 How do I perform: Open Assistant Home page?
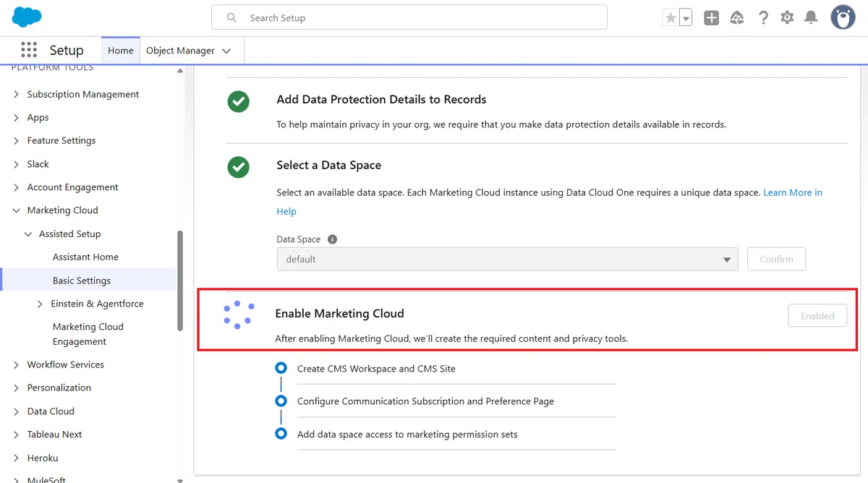coord(85,257)
